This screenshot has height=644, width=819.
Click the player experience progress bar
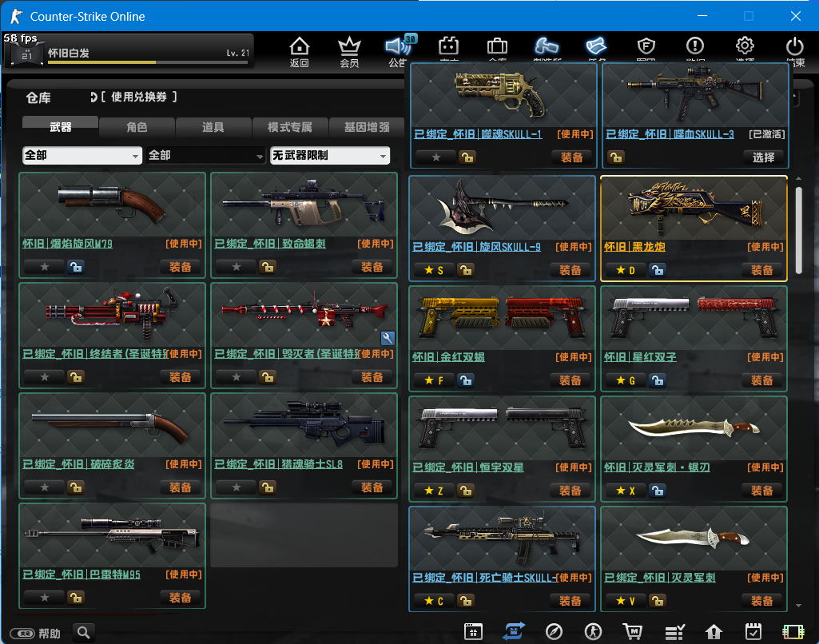pos(148,62)
